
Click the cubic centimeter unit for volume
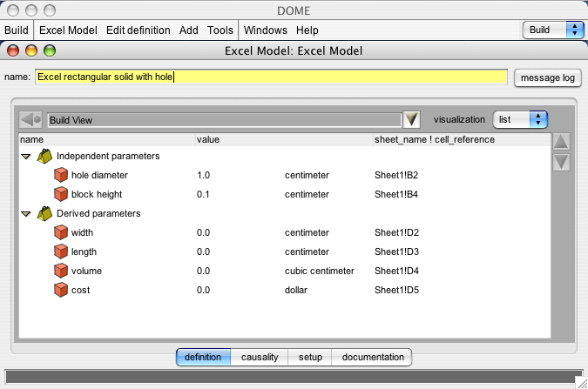[320, 271]
